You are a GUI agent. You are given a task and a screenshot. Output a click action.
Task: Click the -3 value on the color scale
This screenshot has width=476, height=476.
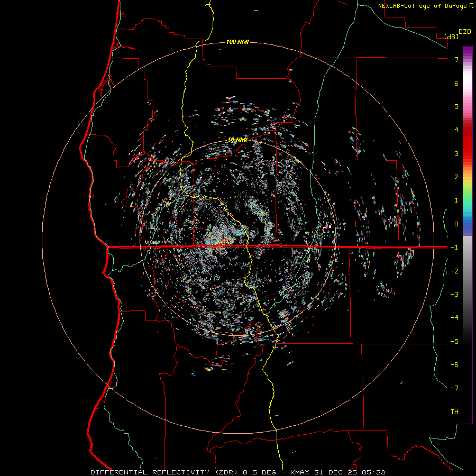(454, 295)
